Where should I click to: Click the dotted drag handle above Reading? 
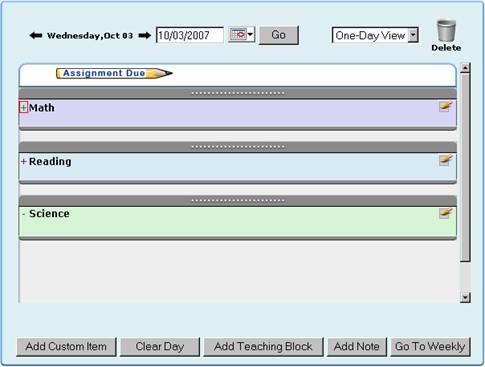point(238,147)
